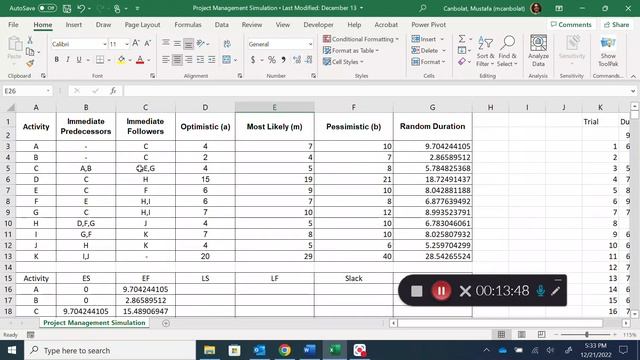This screenshot has width=640, height=360.
Task: Toggle the AutoSave switch
Action: (47, 8)
